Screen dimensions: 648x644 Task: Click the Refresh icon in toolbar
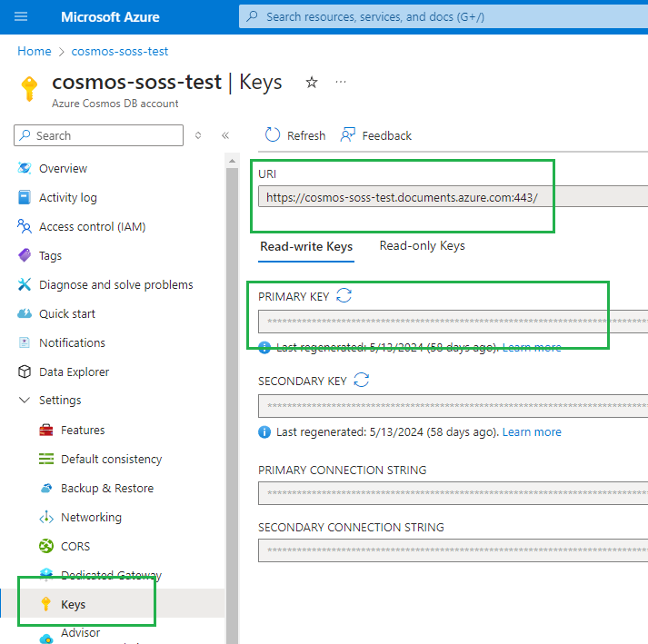[273, 134]
